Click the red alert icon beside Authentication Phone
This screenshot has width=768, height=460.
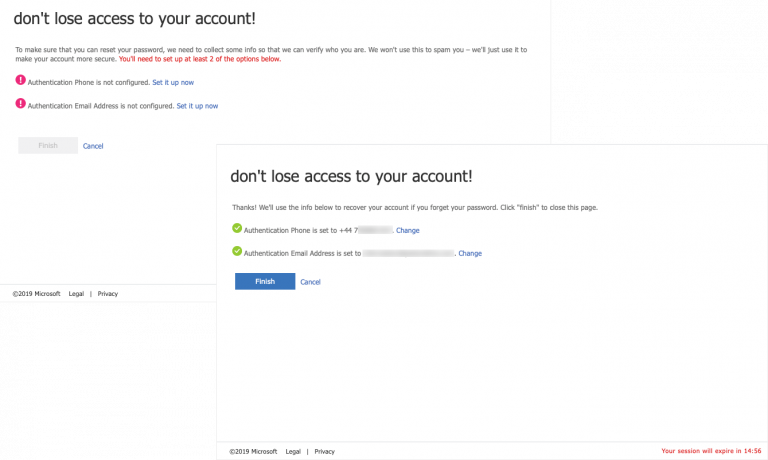pos(21,80)
